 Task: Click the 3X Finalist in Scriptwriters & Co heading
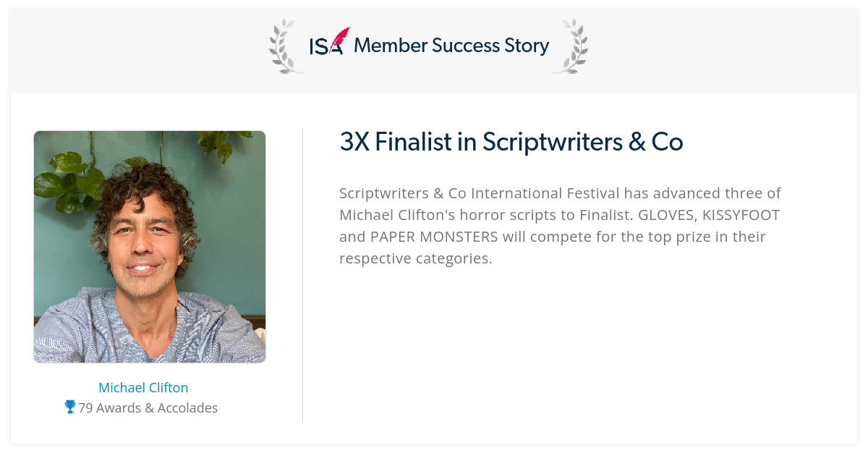pos(511,142)
